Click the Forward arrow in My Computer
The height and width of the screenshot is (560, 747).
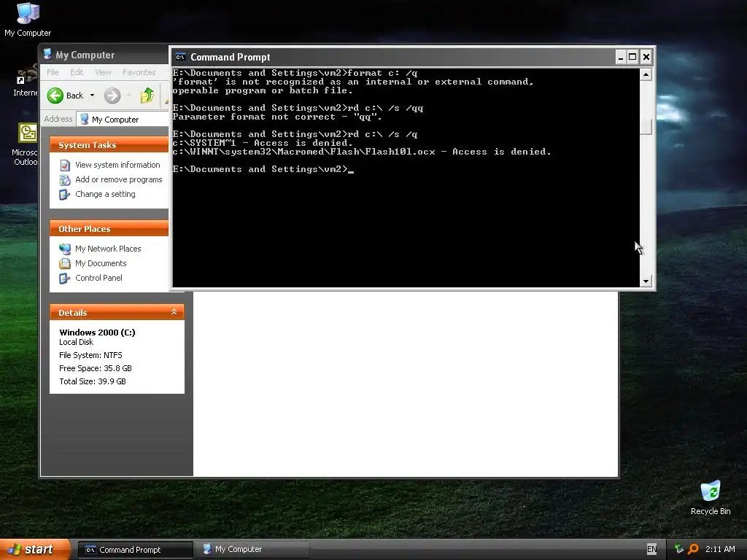[x=112, y=96]
